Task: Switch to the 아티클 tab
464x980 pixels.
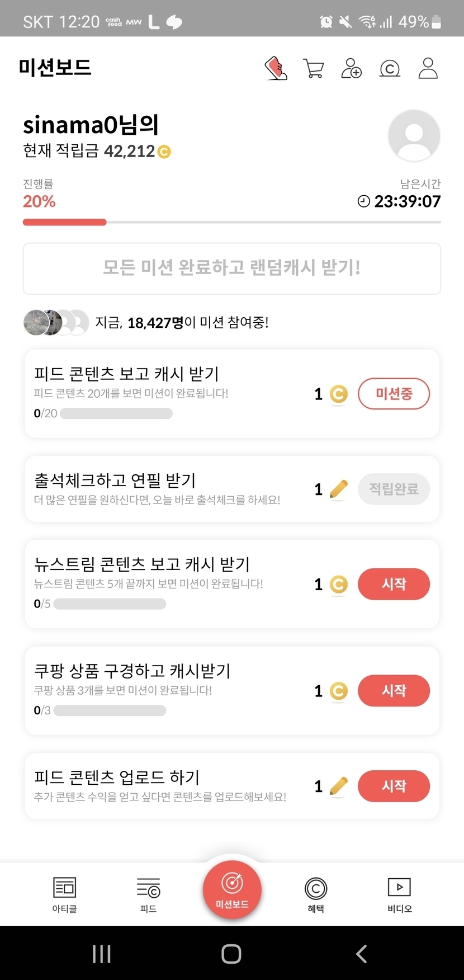Action: click(64, 894)
